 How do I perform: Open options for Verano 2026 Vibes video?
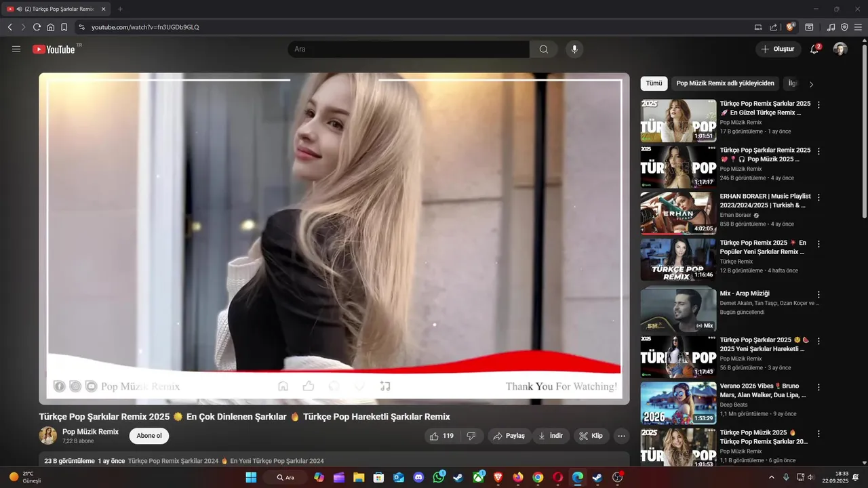(818, 387)
